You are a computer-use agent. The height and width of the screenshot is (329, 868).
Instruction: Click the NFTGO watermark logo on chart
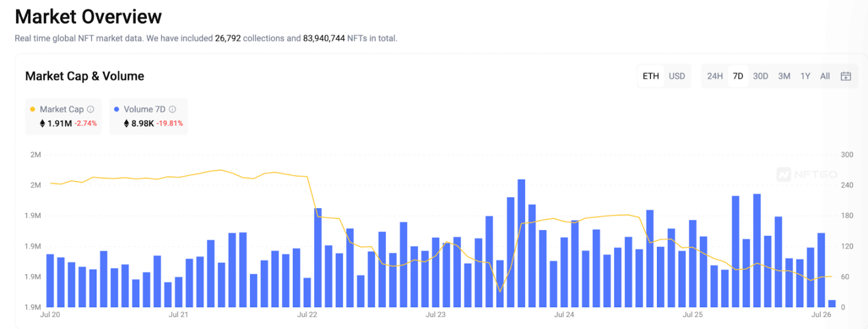pos(807,174)
